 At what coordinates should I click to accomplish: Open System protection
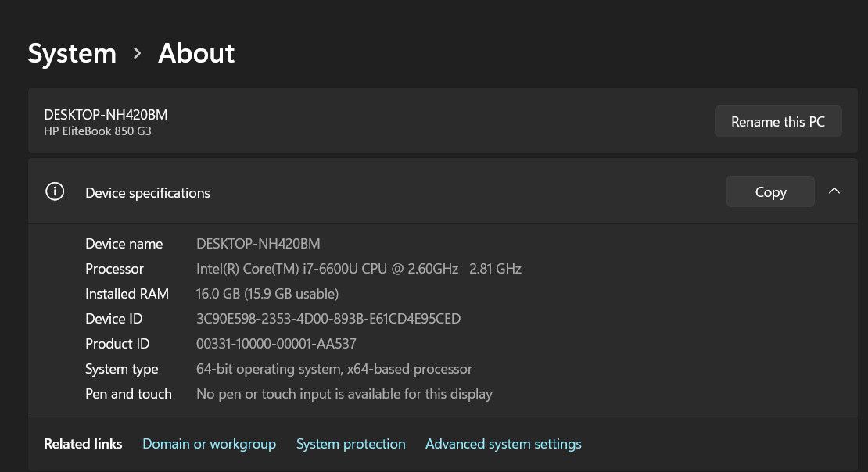click(350, 443)
